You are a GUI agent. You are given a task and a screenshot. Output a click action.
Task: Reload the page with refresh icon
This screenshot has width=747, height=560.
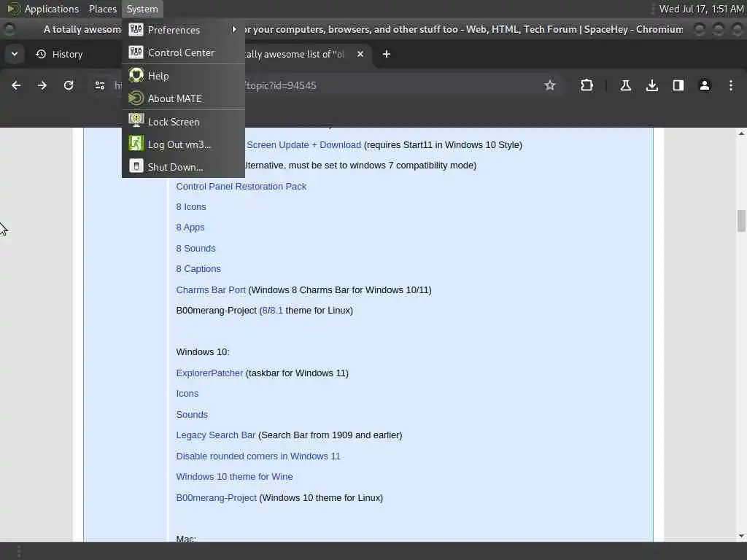point(69,85)
